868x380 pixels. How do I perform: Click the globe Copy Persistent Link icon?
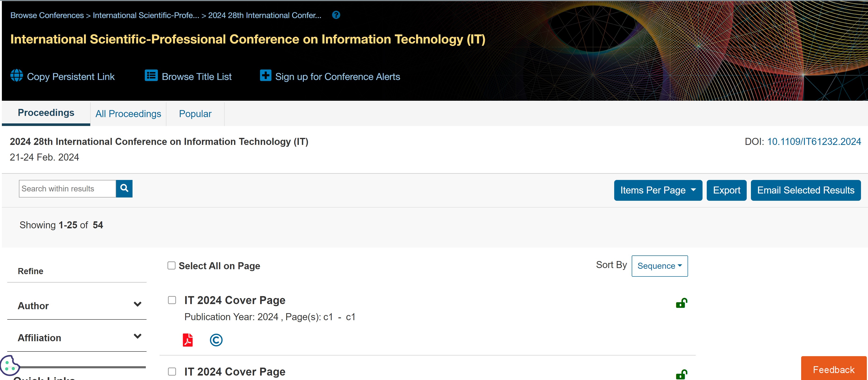coord(17,75)
